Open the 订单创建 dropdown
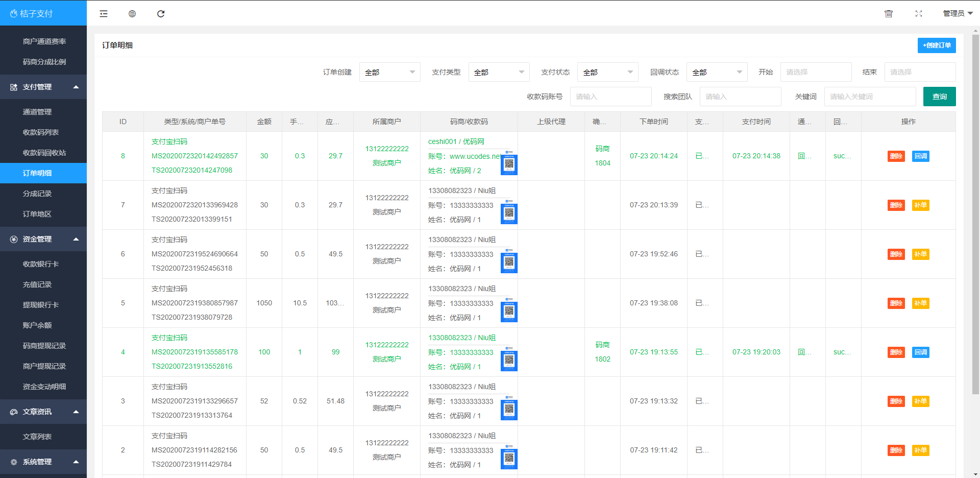This screenshot has height=478, width=980. [389, 72]
